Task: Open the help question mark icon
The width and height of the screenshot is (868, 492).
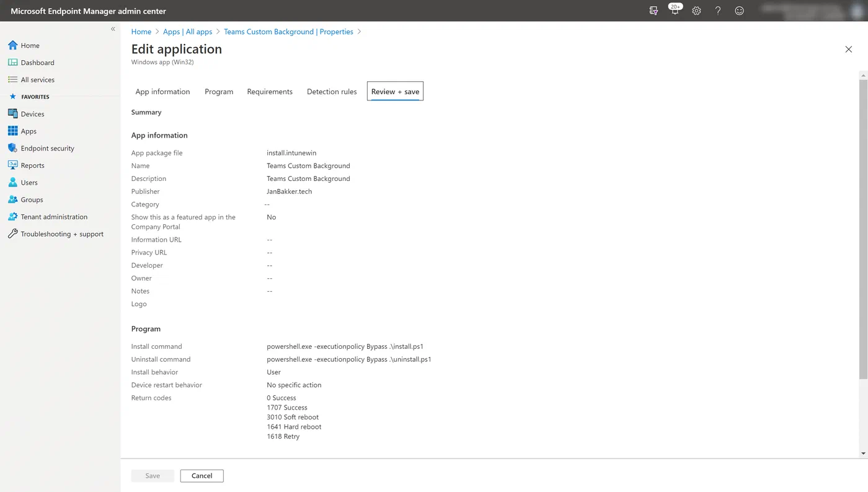Action: tap(718, 11)
